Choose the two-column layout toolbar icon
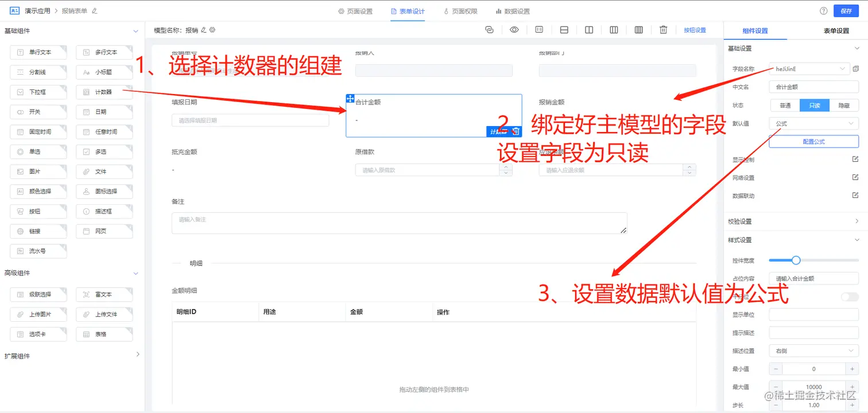Image resolution: width=868 pixels, height=413 pixels. point(589,30)
